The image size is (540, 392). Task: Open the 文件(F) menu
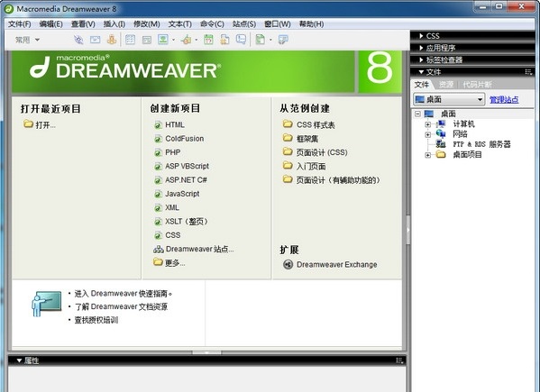pos(19,24)
